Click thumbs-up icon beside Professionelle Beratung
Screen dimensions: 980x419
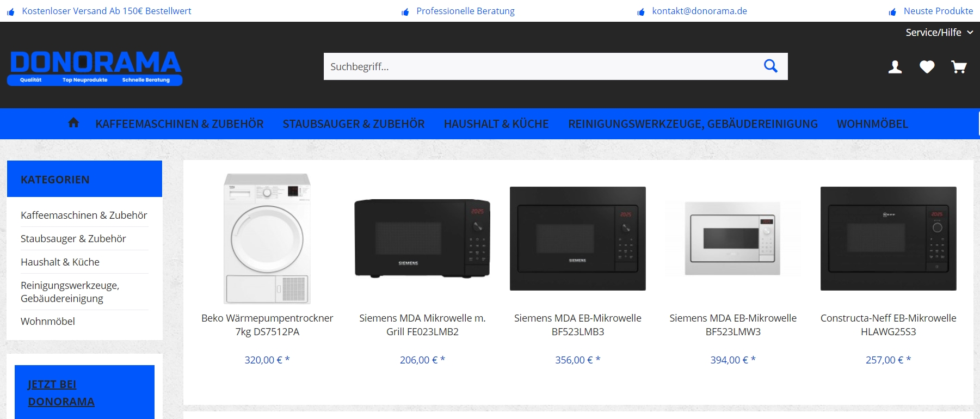[x=405, y=12]
